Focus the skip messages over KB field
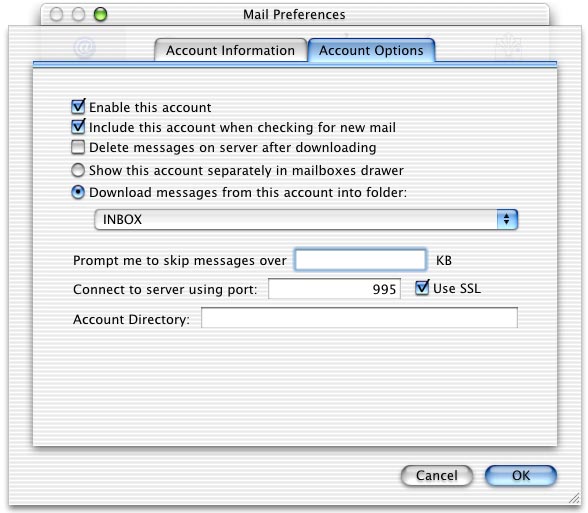588x513 pixels. point(360,260)
